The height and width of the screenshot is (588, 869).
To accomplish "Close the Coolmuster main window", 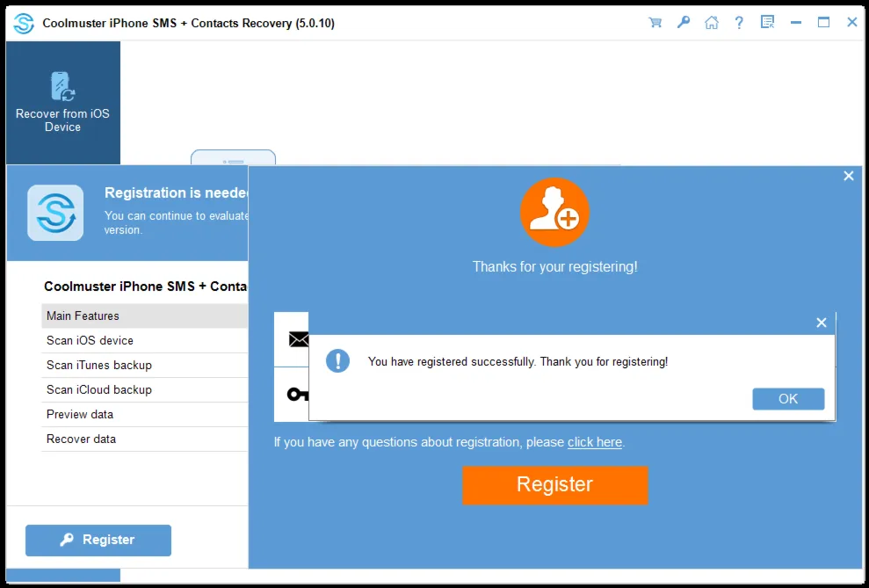I will (x=852, y=23).
